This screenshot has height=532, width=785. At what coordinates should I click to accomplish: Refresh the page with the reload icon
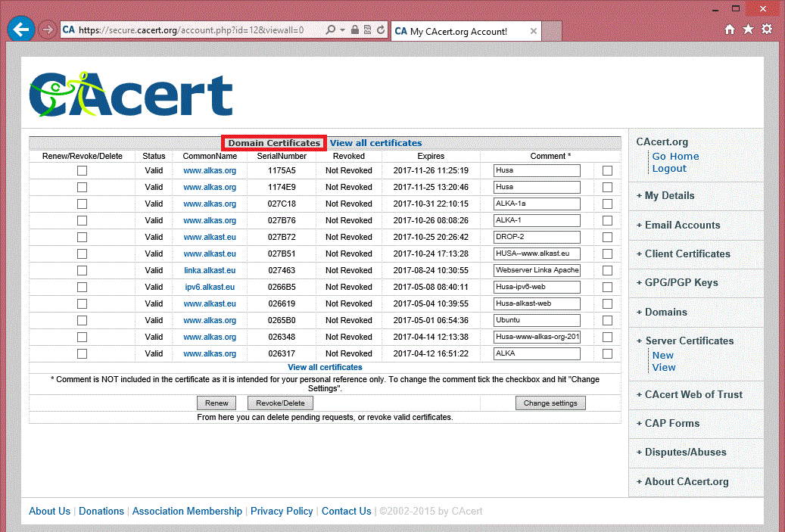[380, 30]
